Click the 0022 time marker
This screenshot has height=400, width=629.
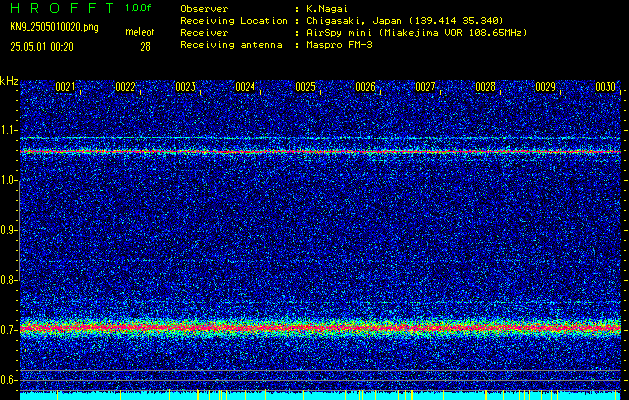click(x=125, y=87)
